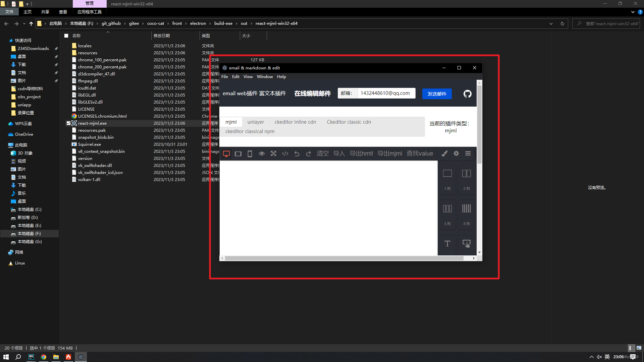The image size is (644, 362).
Task: Click the undo arrow icon
Action: 297,154
